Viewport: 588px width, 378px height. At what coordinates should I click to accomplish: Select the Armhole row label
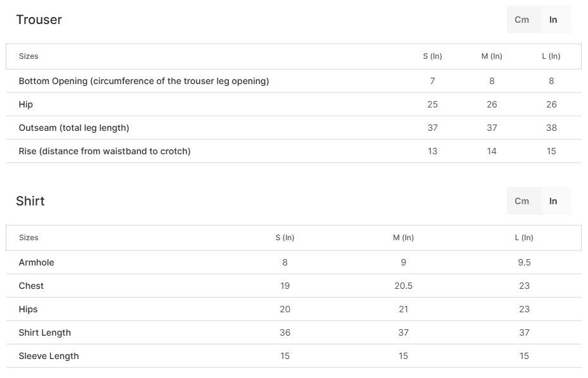(36, 262)
